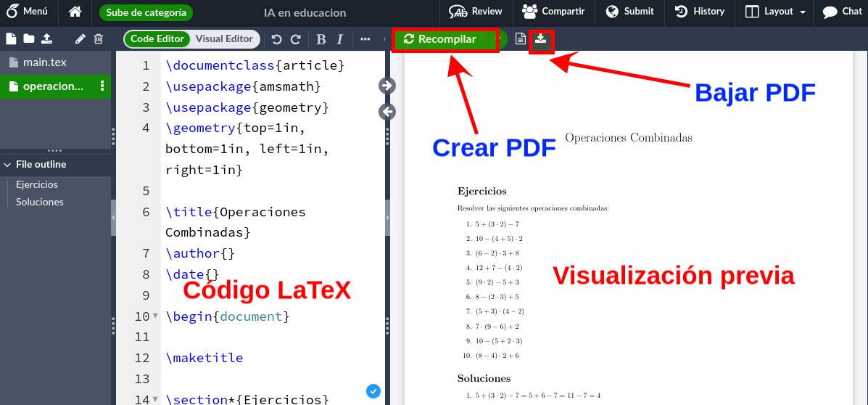The width and height of the screenshot is (868, 405).
Task: Download the PDF using the download icon
Action: pos(540,39)
